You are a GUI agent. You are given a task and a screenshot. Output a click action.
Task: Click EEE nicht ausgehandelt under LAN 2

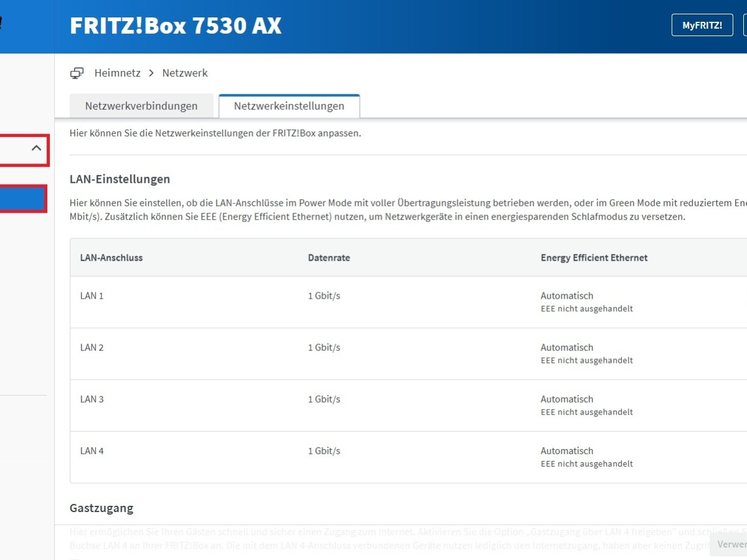(587, 360)
